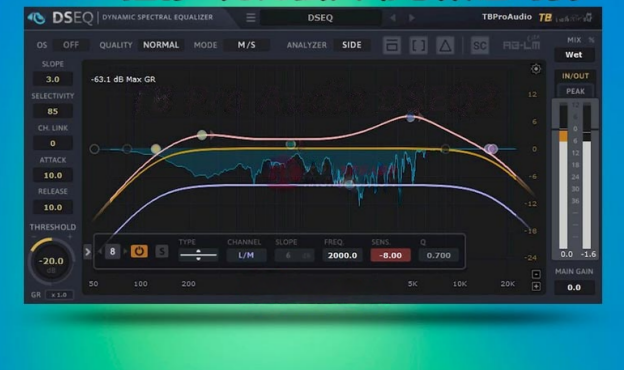This screenshot has height=370, width=624.
Task: Open graph settings gear icon
Action: click(x=536, y=69)
